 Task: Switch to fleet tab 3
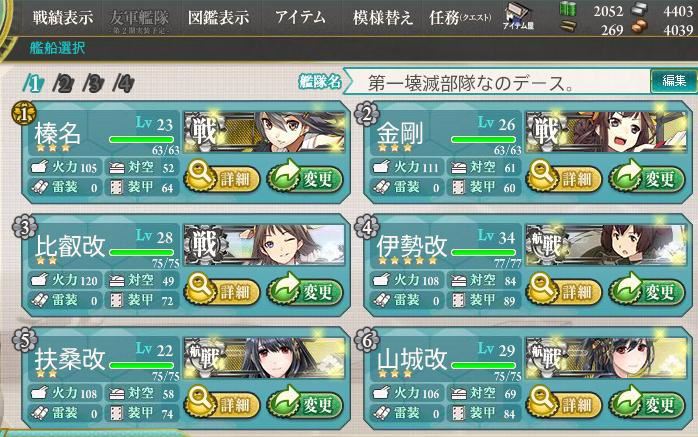93,83
